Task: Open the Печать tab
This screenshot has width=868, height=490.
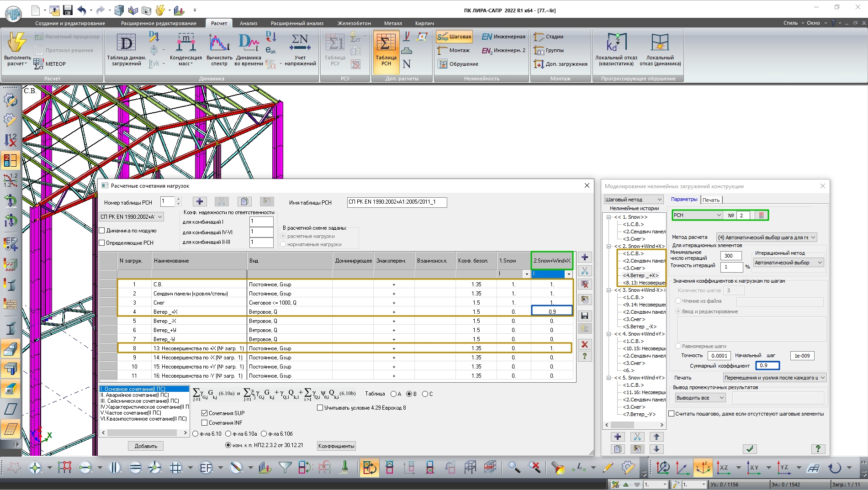Action: coord(711,200)
